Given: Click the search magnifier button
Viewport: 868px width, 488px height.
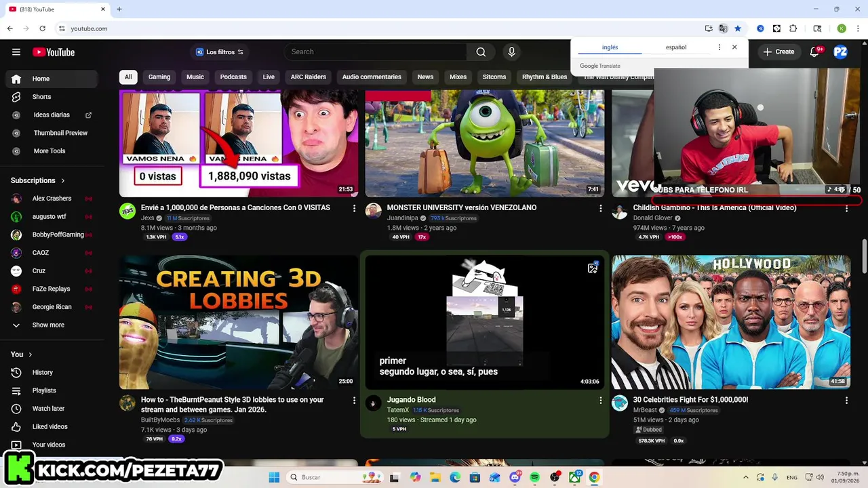Looking at the screenshot, I should pos(481,52).
